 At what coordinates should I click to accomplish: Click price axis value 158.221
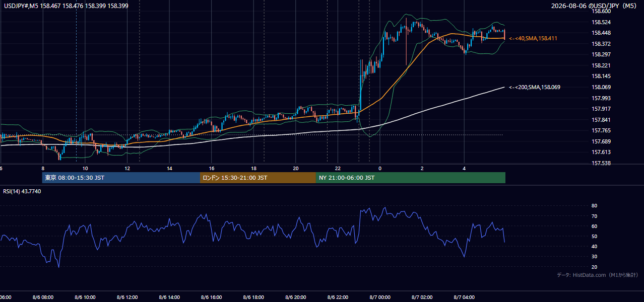tap(601, 65)
